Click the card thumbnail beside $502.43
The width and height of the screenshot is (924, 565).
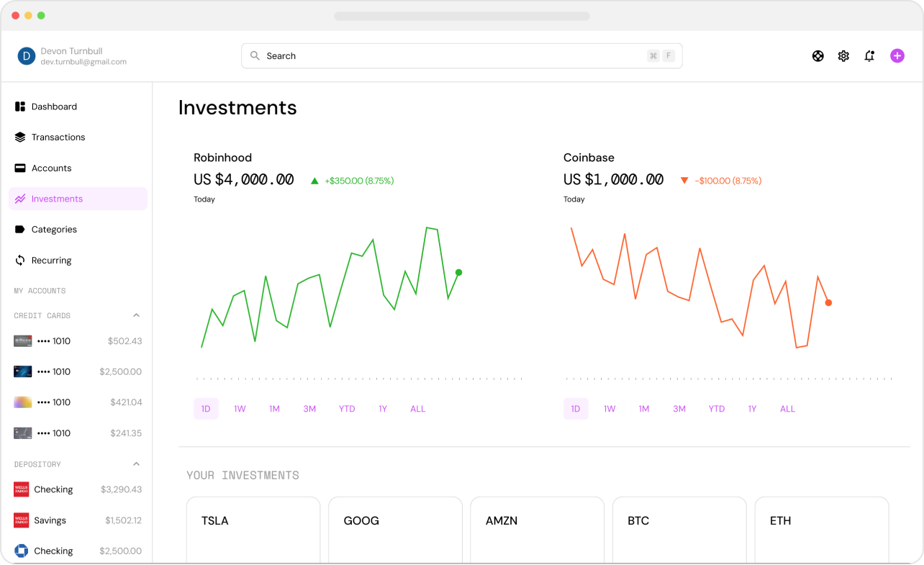coord(23,341)
